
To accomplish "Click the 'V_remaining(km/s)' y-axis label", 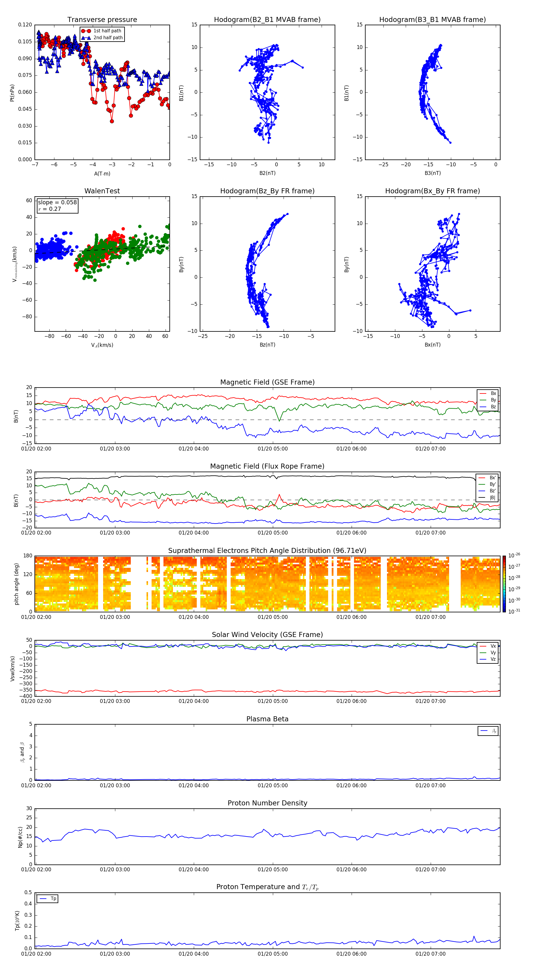I will (15, 264).
